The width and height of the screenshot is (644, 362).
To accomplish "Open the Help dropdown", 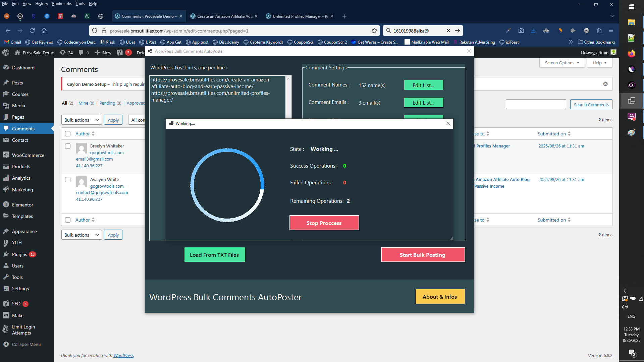I will (599, 63).
